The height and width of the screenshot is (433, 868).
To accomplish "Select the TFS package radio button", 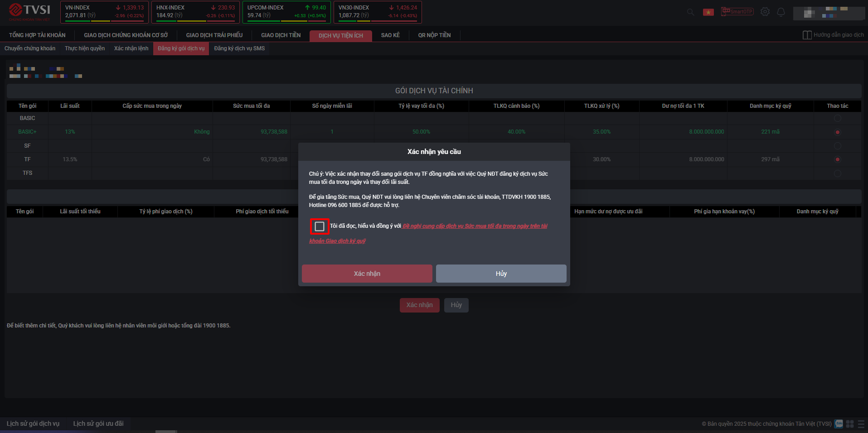I will (x=837, y=173).
